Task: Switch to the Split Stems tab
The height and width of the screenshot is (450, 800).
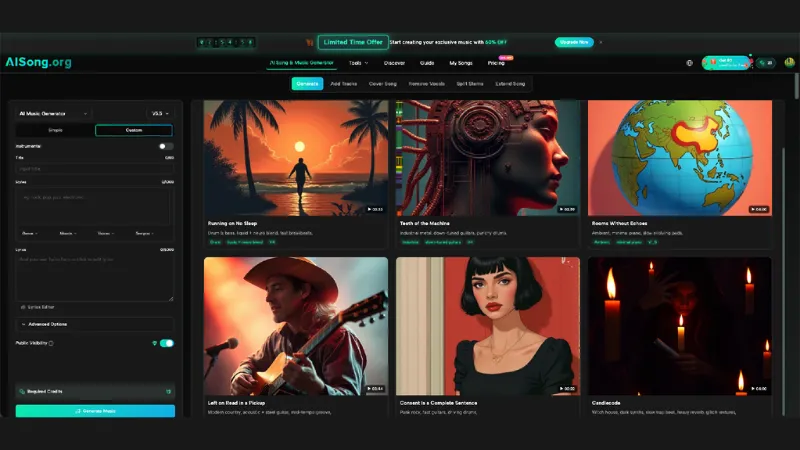Action: coord(470,84)
